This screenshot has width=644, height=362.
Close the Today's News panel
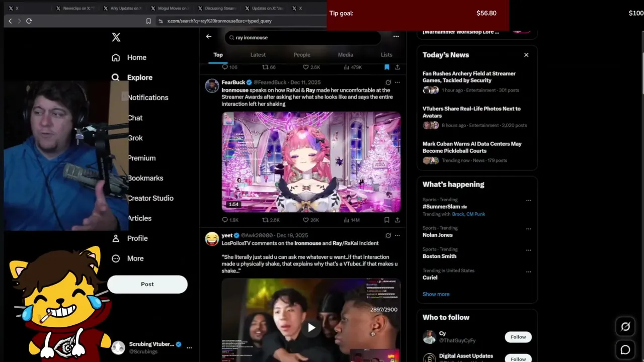click(x=526, y=55)
